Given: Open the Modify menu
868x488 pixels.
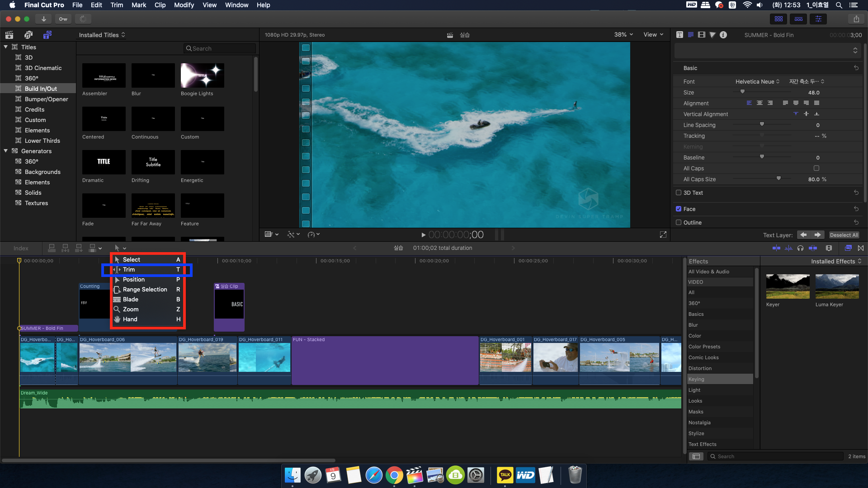Looking at the screenshot, I should tap(184, 5).
